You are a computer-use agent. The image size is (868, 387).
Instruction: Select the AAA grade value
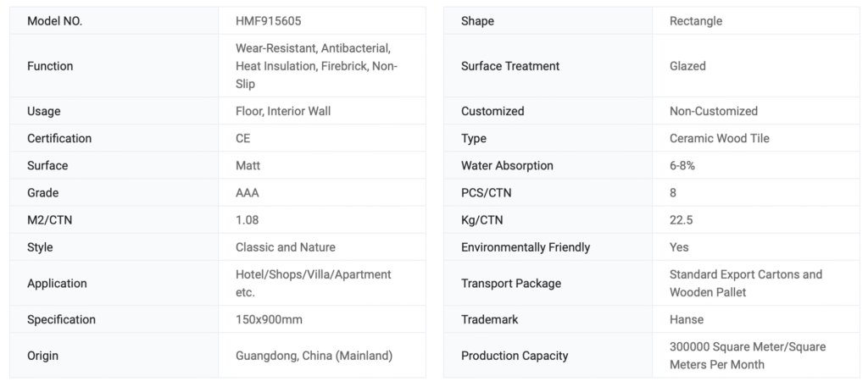[248, 192]
